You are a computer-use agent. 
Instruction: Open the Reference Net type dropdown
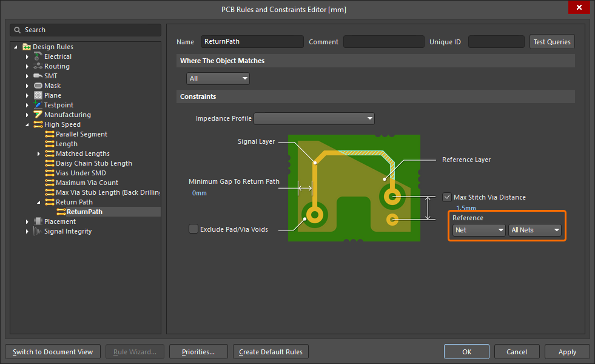tap(479, 230)
